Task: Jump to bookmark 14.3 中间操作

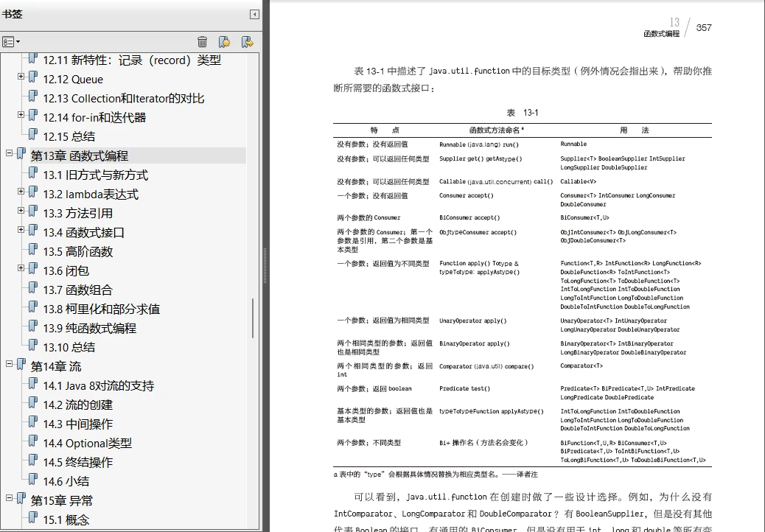Action: 77,424
